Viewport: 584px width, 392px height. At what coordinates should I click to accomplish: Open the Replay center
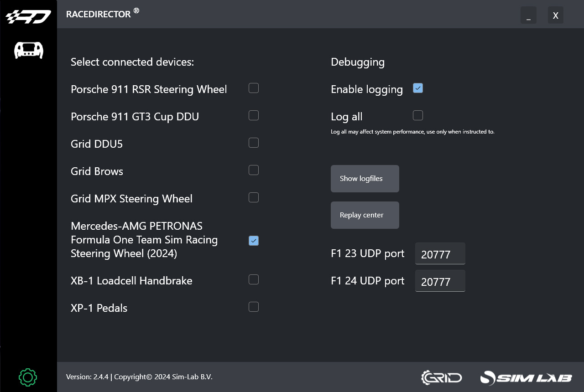(365, 215)
